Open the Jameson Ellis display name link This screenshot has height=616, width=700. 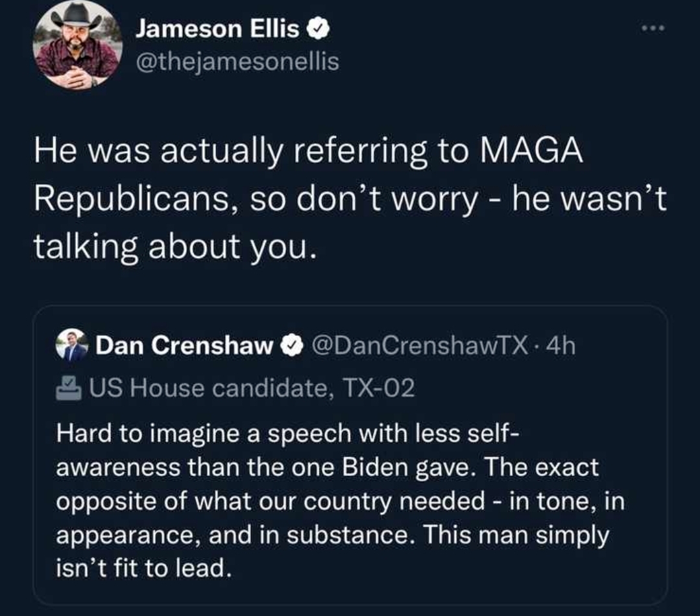[x=218, y=29]
